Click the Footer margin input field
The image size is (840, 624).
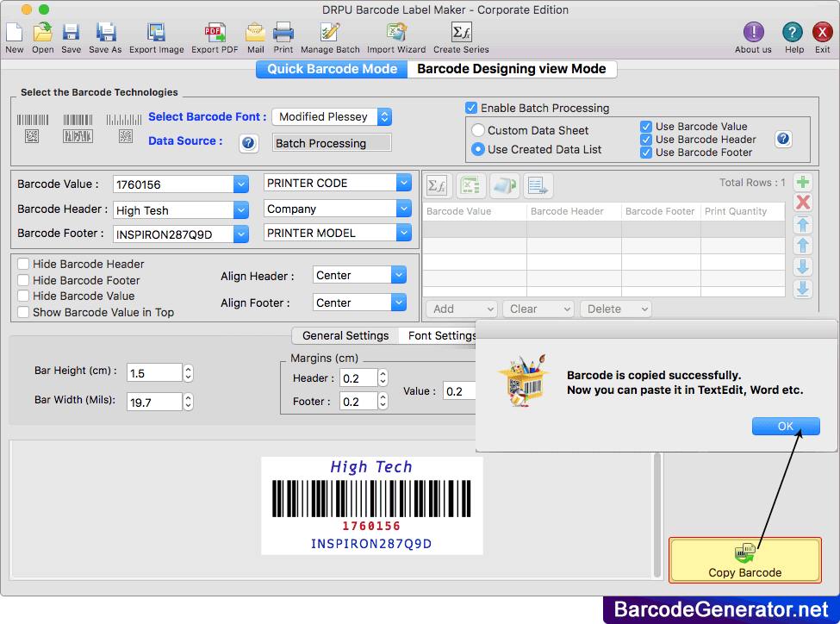coord(358,402)
